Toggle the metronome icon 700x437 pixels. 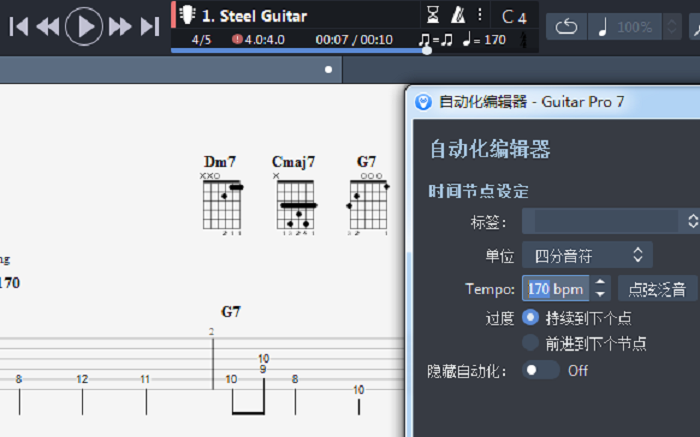[458, 15]
